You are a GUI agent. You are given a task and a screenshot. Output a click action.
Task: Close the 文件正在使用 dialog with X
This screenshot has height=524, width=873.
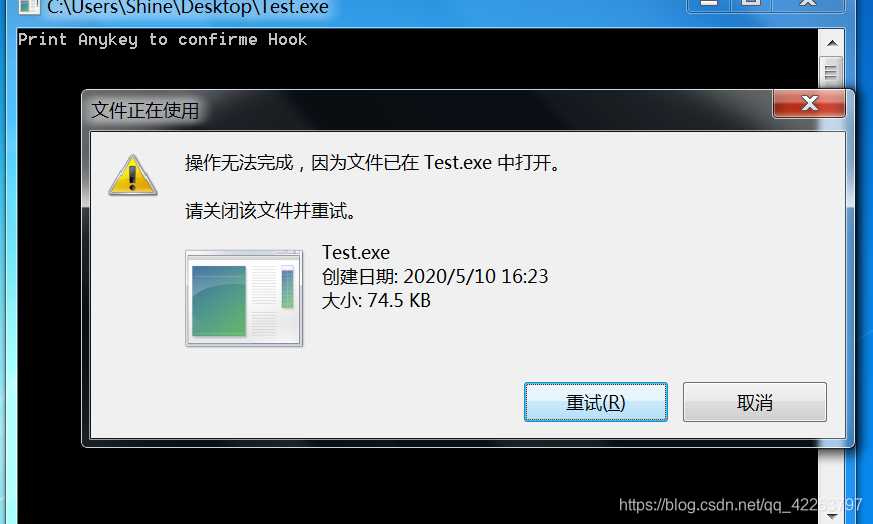tap(810, 103)
